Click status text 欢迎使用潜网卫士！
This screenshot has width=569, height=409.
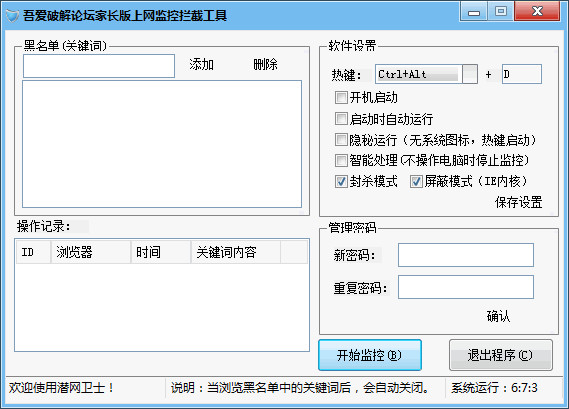[61, 388]
